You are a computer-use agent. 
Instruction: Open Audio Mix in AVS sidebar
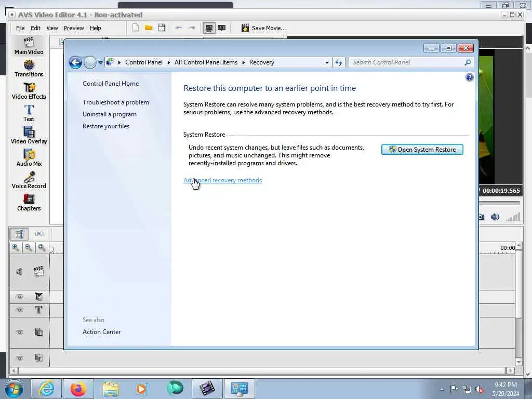pos(29,158)
